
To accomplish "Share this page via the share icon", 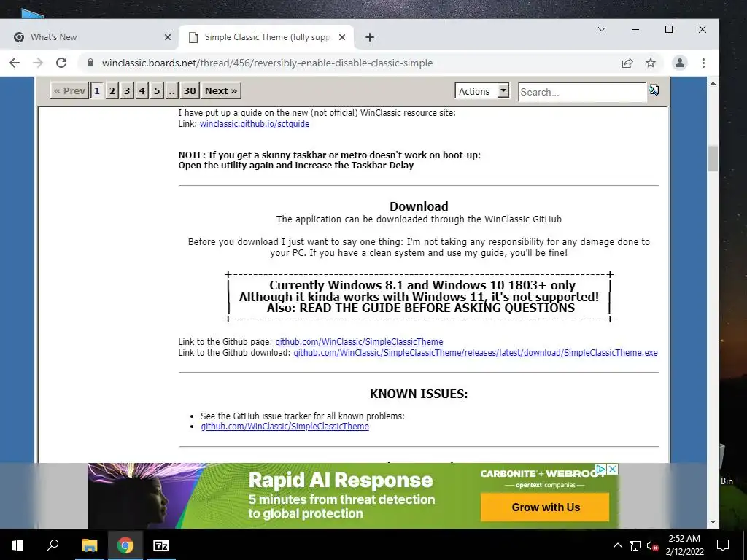I will pyautogui.click(x=627, y=63).
